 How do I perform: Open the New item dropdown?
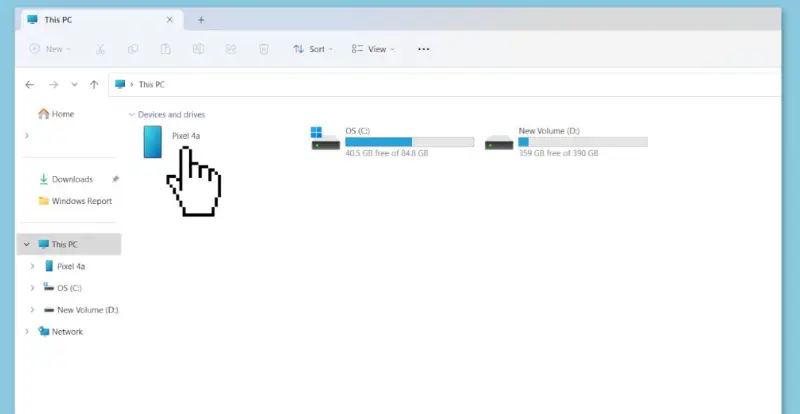coord(50,49)
